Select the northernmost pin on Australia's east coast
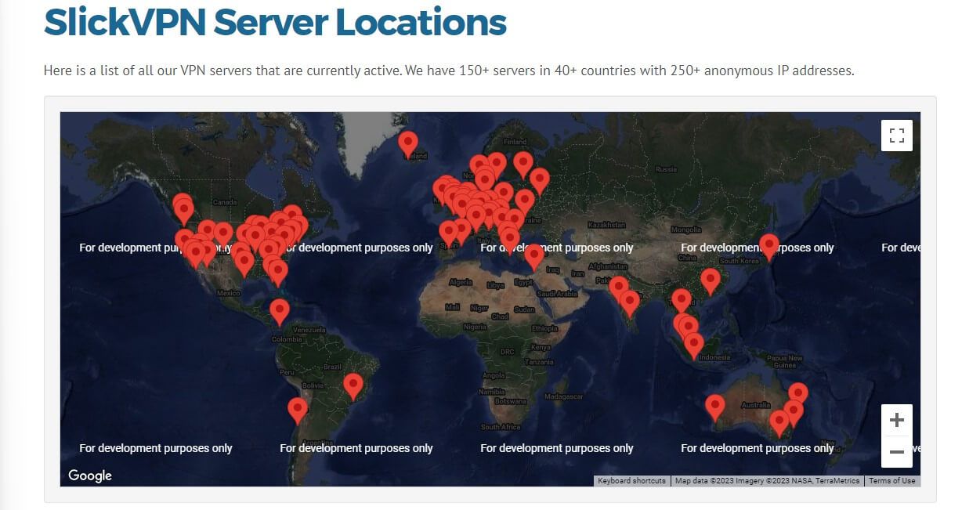980x510 pixels. click(797, 396)
